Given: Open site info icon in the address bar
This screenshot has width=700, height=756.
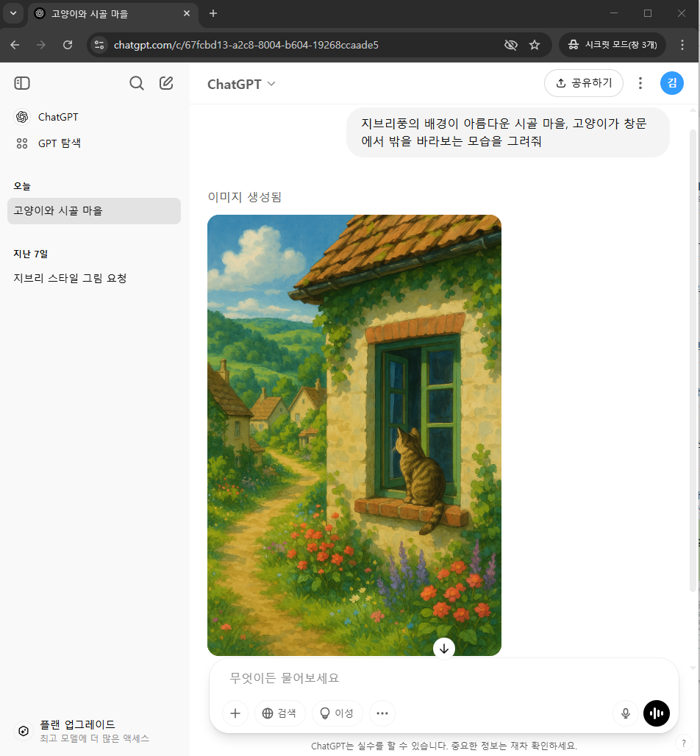Looking at the screenshot, I should (x=99, y=45).
